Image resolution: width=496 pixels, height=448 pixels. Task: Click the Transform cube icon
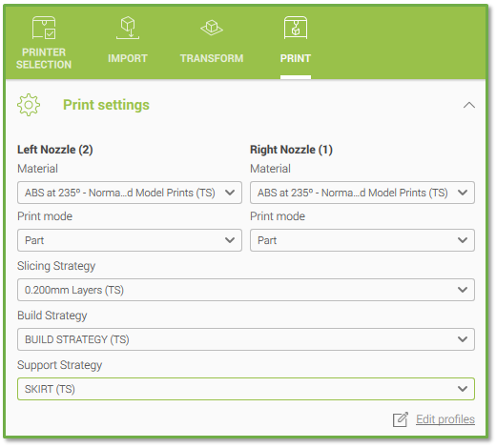(x=212, y=28)
